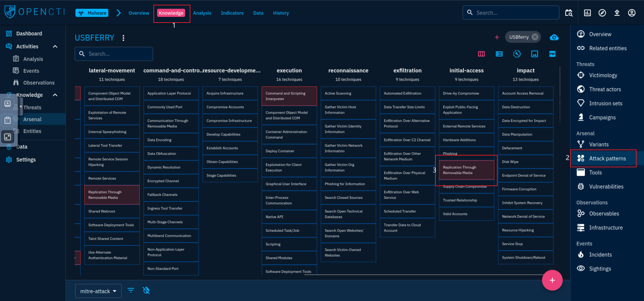
Task: Click the Account Access Removal technique
Action: pyautogui.click(x=525, y=93)
